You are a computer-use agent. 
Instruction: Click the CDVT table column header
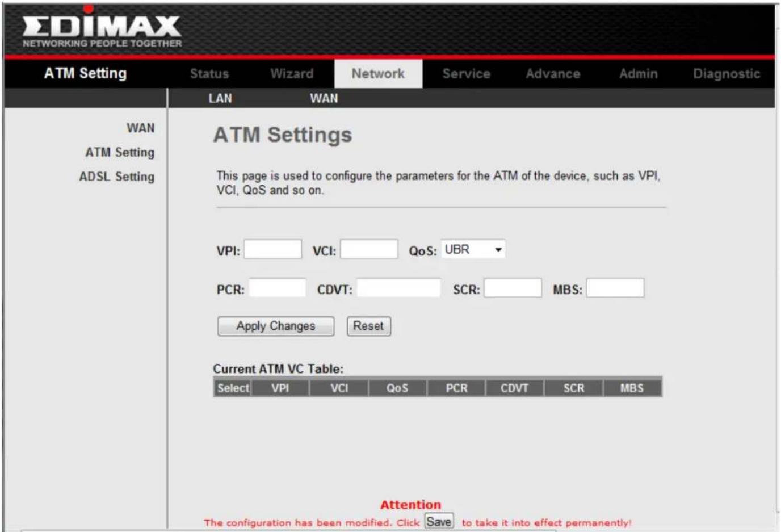click(515, 388)
